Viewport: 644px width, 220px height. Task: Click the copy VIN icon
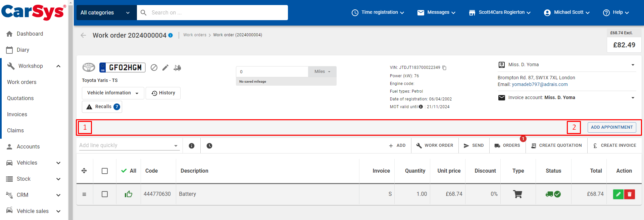pyautogui.click(x=444, y=68)
